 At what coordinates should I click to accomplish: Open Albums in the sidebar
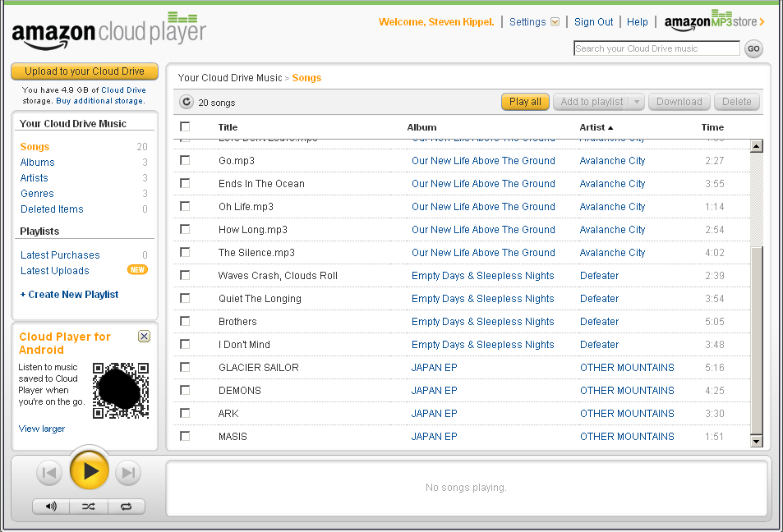(38, 163)
